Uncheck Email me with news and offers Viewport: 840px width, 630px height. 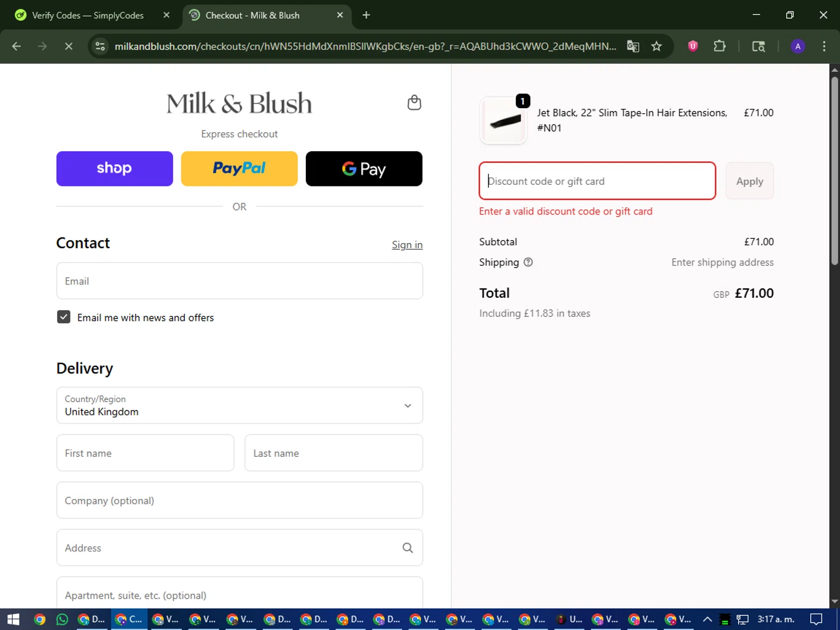(64, 317)
